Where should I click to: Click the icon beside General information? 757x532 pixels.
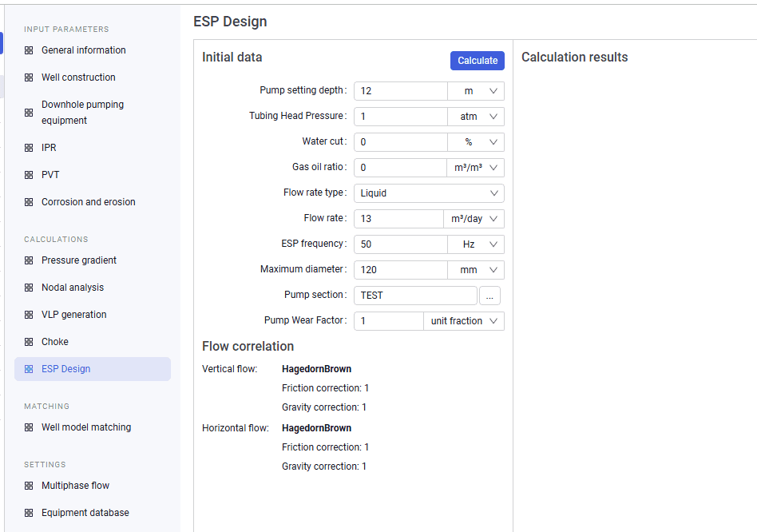[29, 50]
